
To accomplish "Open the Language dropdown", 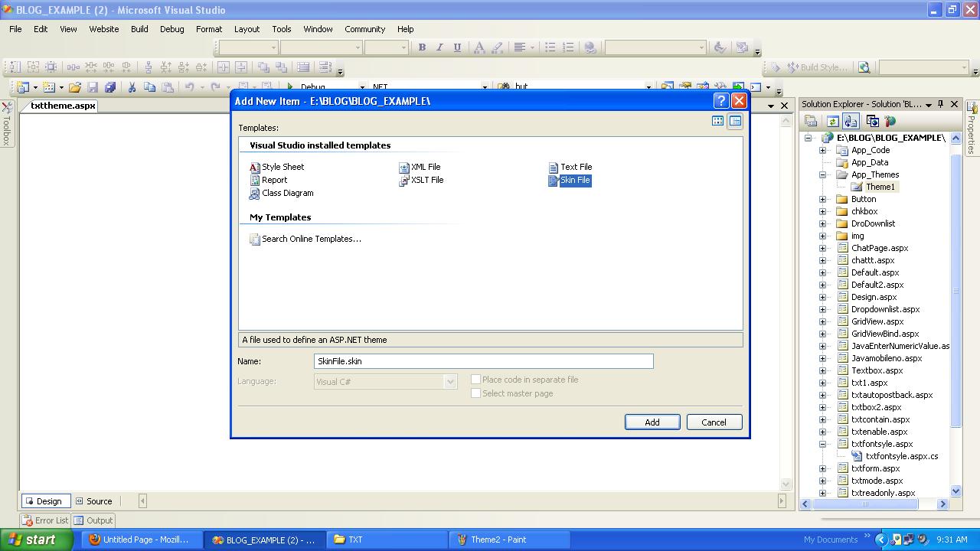I will 450,382.
